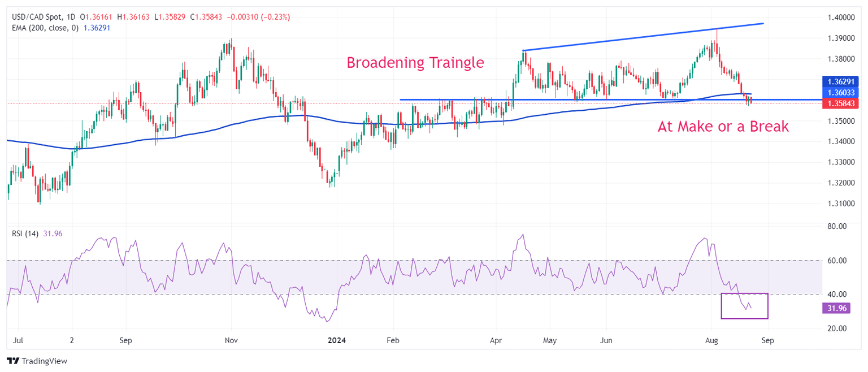This screenshot has height=372, width=868.
Task: Click the Nov label on time axis
Action: (231, 341)
